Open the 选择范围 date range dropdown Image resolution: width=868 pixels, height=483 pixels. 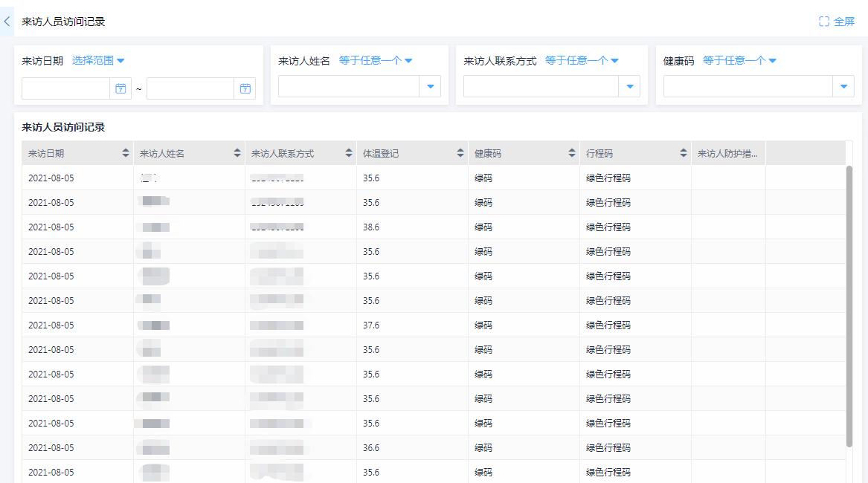coord(97,61)
